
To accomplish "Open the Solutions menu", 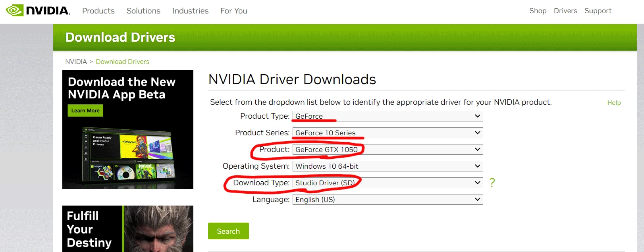I will pos(143,11).
